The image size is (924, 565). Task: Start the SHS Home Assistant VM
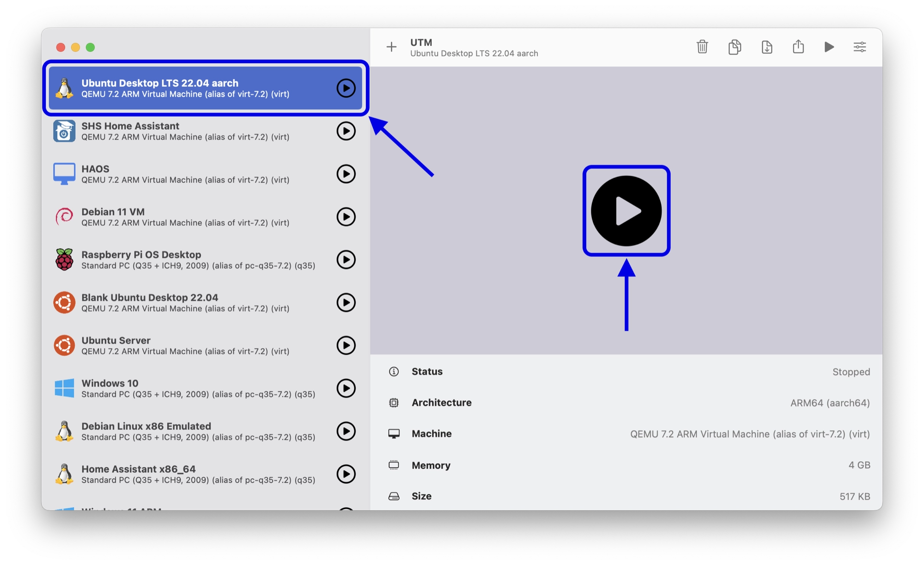[x=346, y=131]
